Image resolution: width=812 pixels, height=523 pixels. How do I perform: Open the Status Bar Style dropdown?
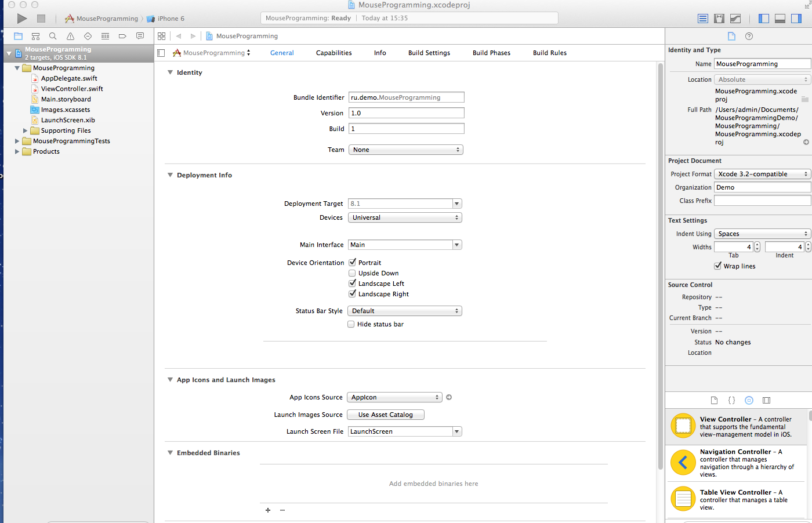(405, 311)
